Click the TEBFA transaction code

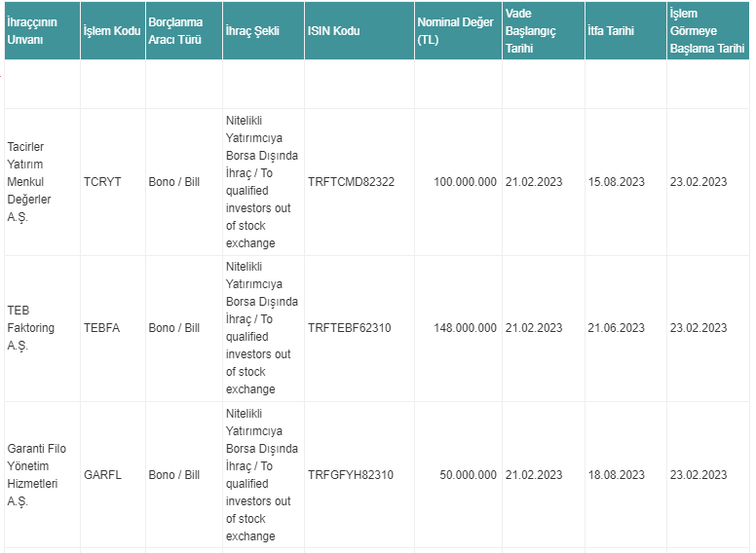pyautogui.click(x=101, y=328)
